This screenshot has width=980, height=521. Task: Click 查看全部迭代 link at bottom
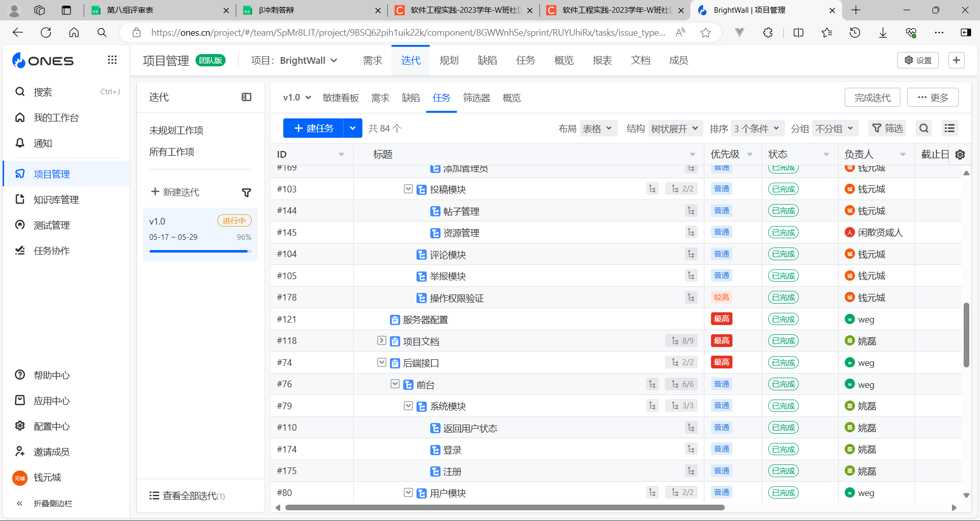point(189,496)
